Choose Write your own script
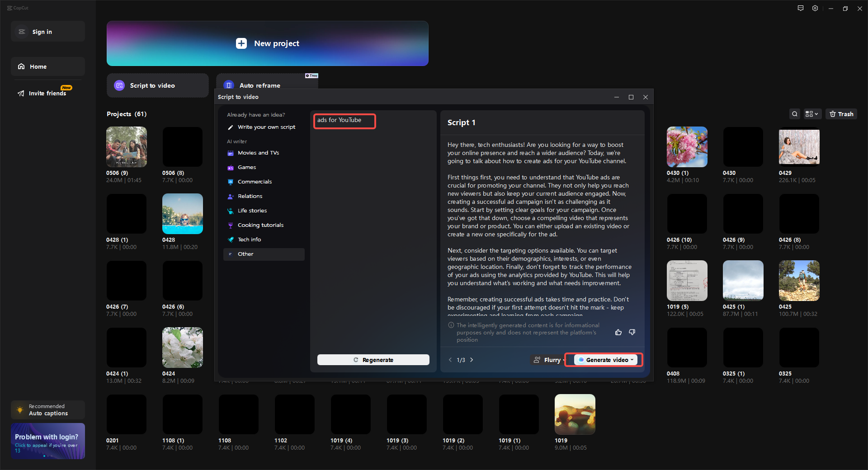 tap(266, 127)
